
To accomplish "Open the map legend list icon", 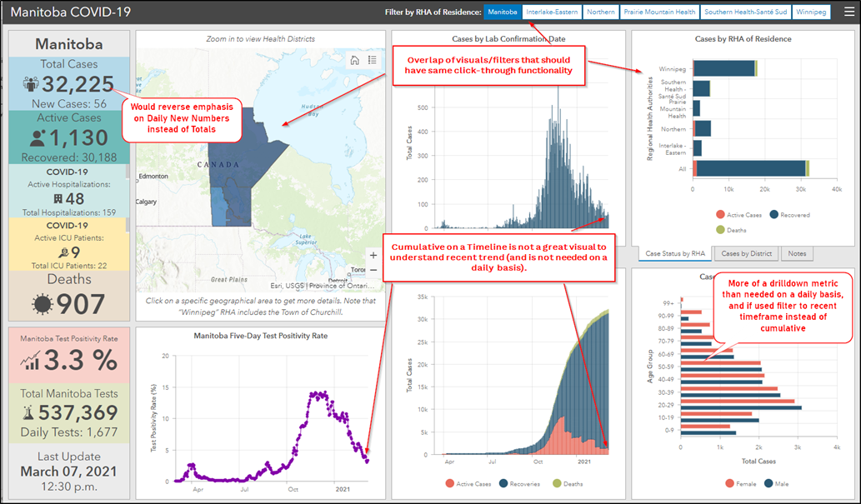I will [x=373, y=60].
